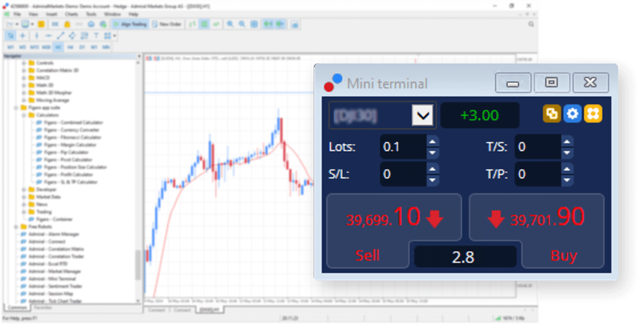Open a New Order

click(167, 24)
